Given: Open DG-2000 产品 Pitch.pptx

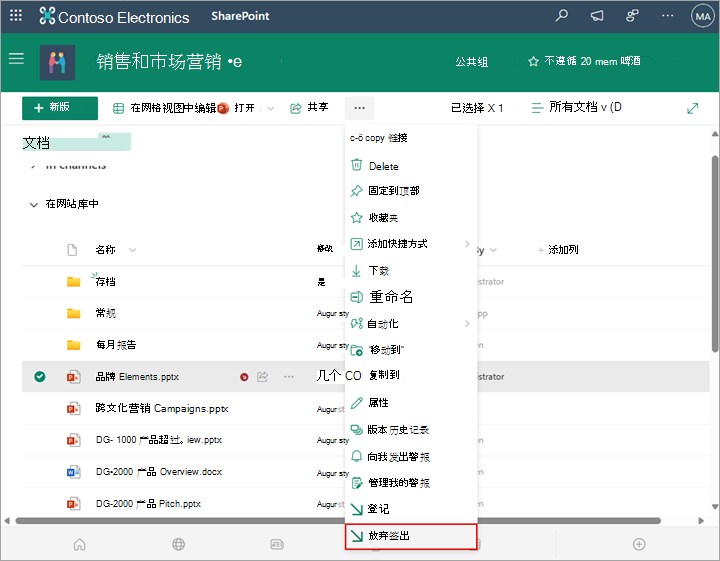Looking at the screenshot, I should coord(148,504).
